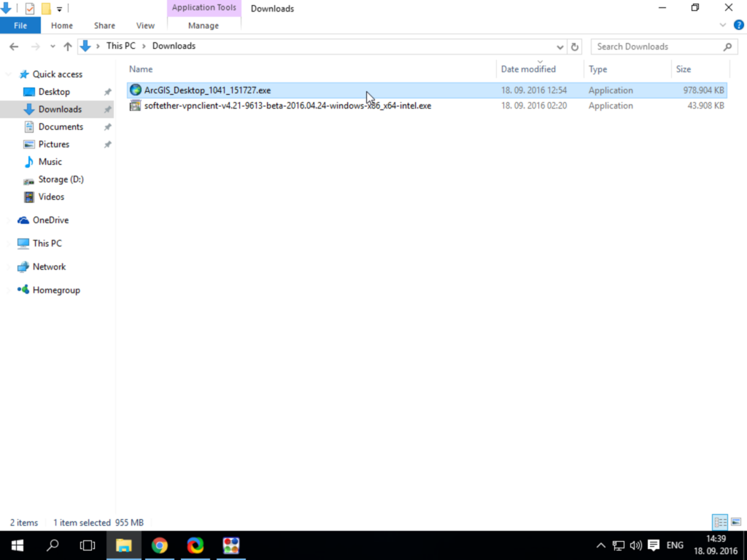
Task: Open the Windows Start menu
Action: [x=18, y=545]
